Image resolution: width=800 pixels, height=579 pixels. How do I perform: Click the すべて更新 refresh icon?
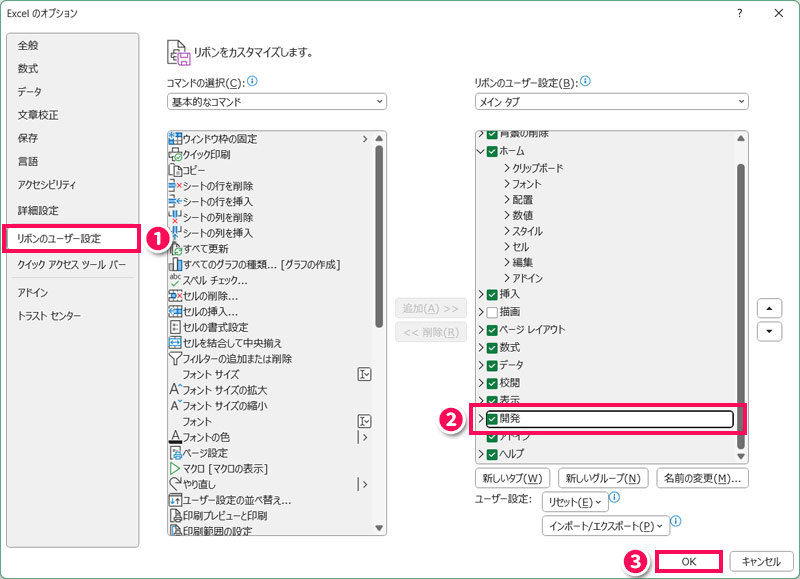coord(176,249)
